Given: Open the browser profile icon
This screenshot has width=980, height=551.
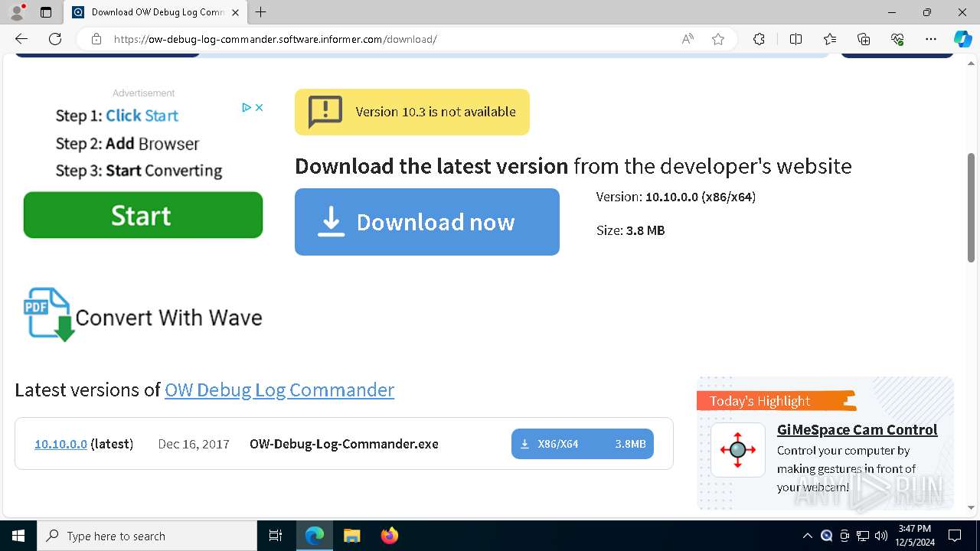Looking at the screenshot, I should pos(17,12).
